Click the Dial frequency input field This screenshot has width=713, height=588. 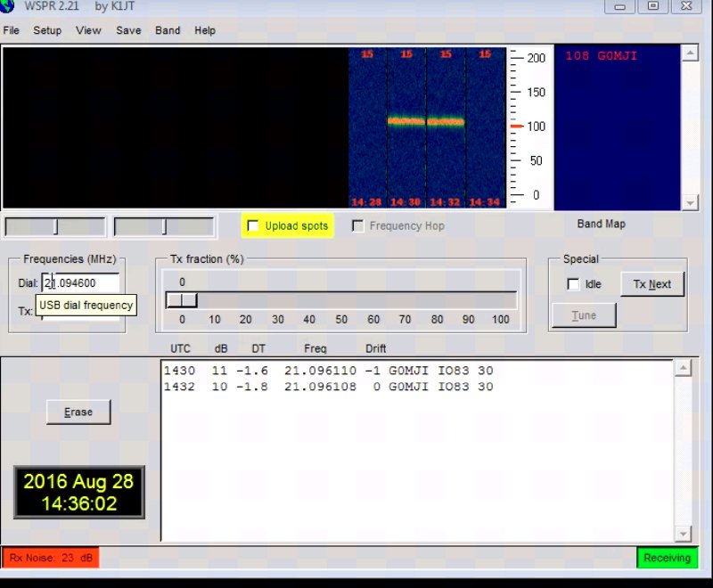[x=85, y=283]
